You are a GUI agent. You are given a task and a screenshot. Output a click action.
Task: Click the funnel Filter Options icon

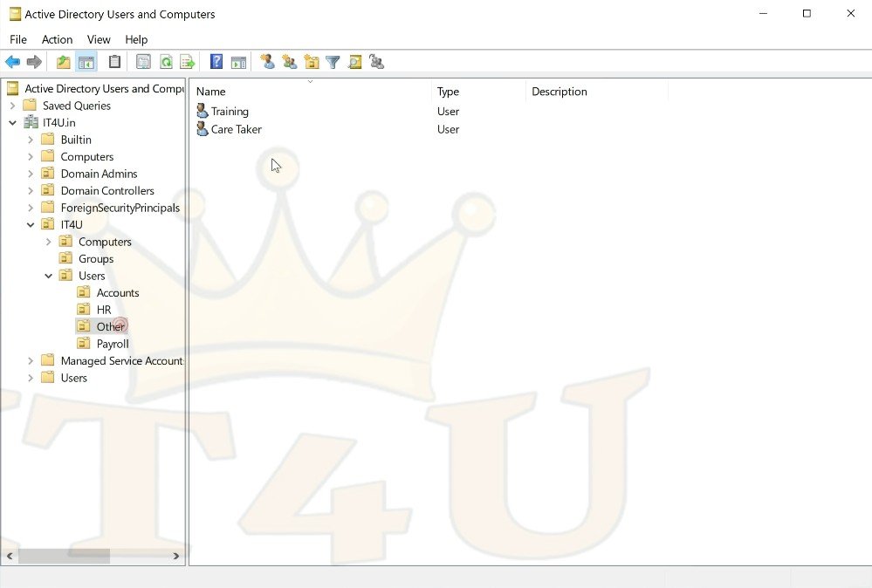click(x=333, y=62)
